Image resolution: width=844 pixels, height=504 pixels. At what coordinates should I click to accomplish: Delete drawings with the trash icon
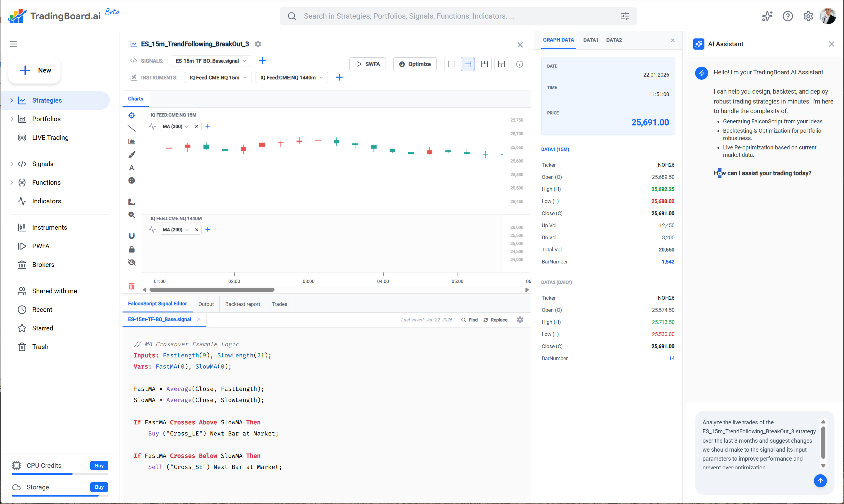132,286
